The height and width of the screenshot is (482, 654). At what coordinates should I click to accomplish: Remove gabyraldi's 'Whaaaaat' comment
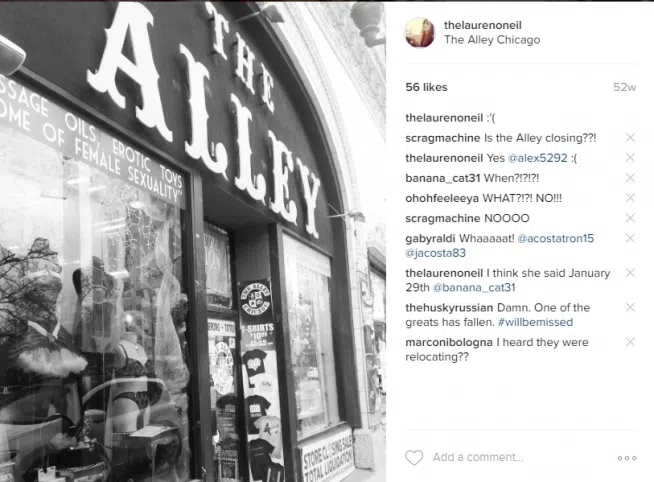point(630,238)
